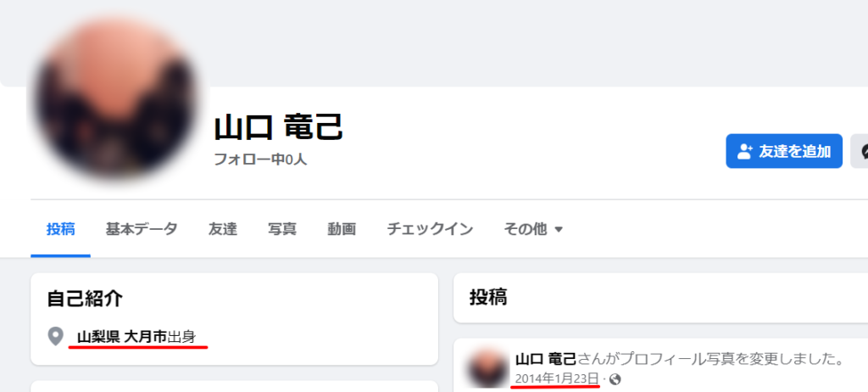Click the 山梨県 大月市 hometown link
This screenshot has height=392, width=868.
tap(122, 337)
